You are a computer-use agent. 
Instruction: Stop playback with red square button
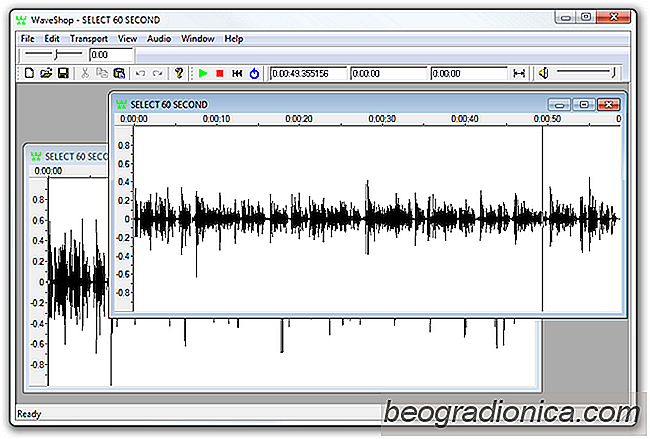[x=220, y=73]
